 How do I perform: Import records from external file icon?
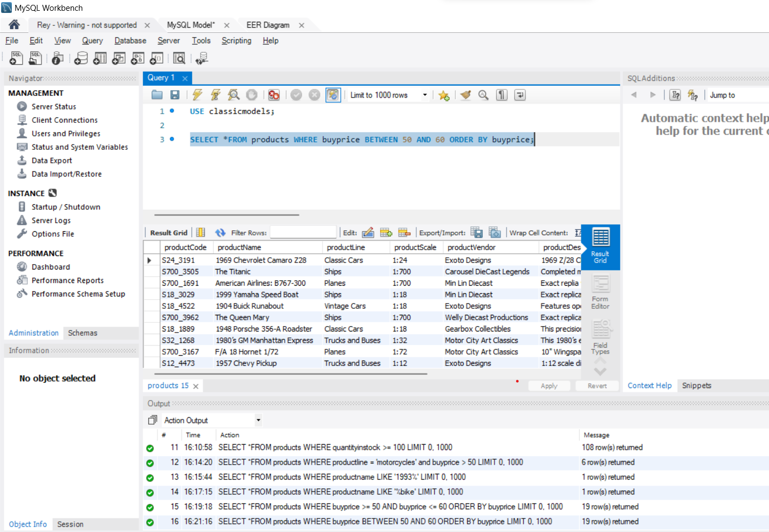[495, 232]
